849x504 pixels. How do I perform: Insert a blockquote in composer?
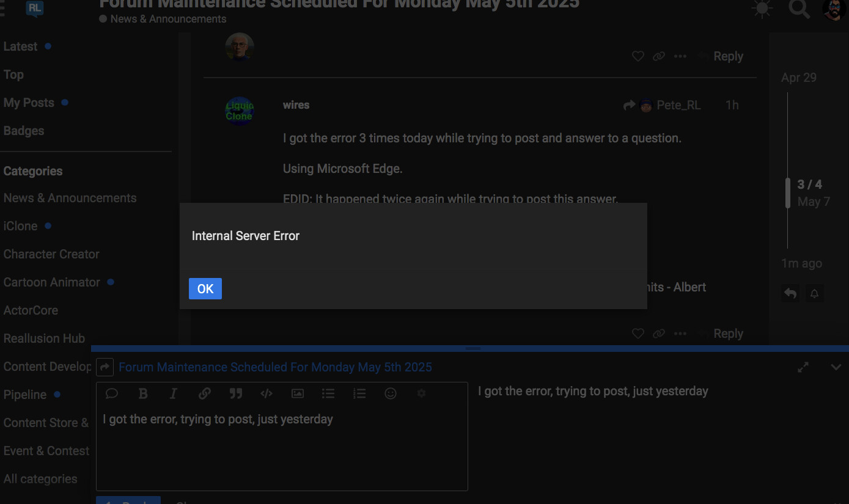pos(236,393)
